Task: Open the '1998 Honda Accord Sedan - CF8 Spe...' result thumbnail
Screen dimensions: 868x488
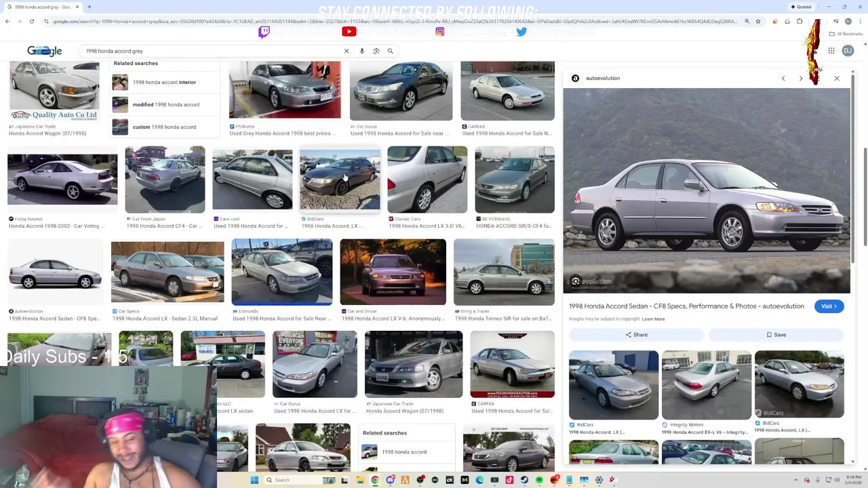Action: [x=54, y=272]
